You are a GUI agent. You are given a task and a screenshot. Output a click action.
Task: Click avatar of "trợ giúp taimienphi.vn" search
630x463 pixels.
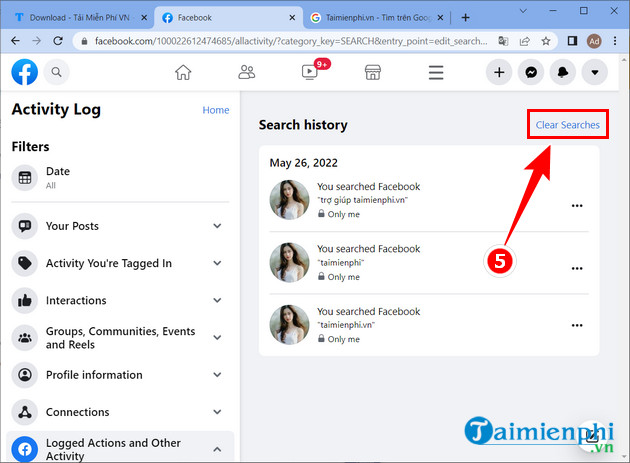(289, 200)
